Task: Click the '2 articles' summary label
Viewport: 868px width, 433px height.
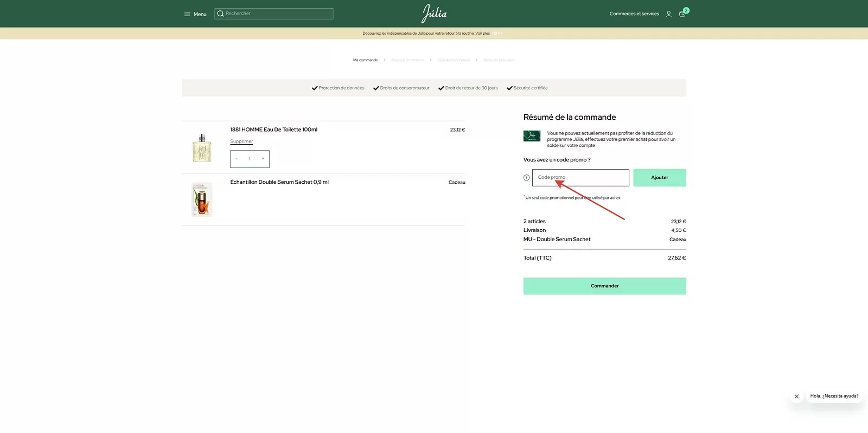Action: click(x=534, y=222)
